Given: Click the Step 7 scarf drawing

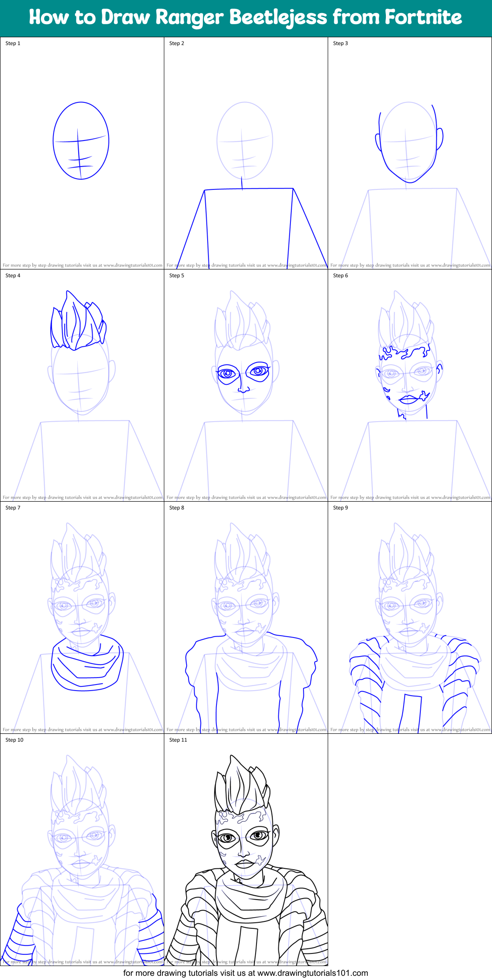Looking at the screenshot, I should [x=87, y=663].
